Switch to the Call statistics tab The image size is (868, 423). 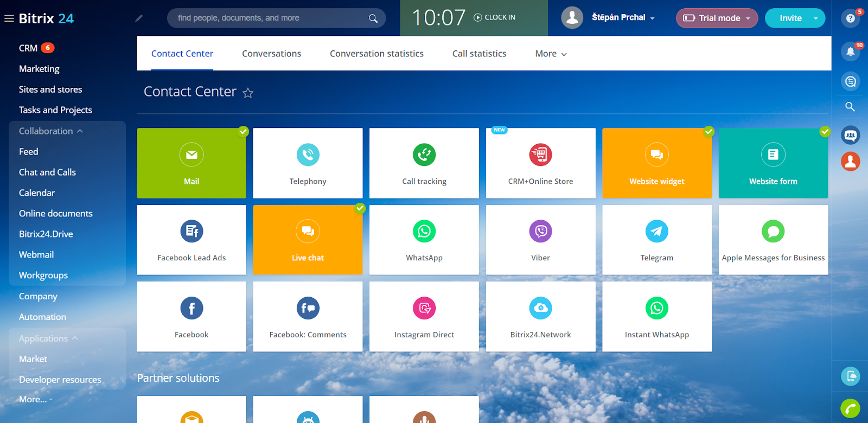click(479, 54)
